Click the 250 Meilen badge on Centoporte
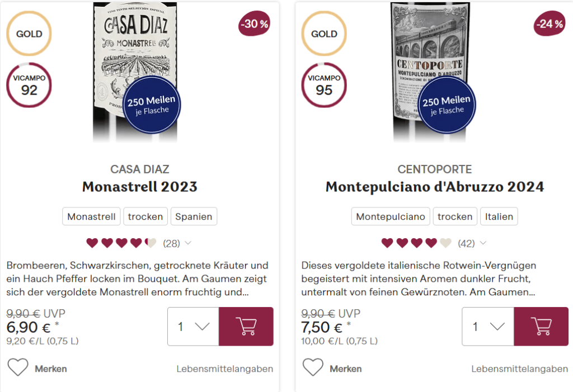 click(446, 105)
